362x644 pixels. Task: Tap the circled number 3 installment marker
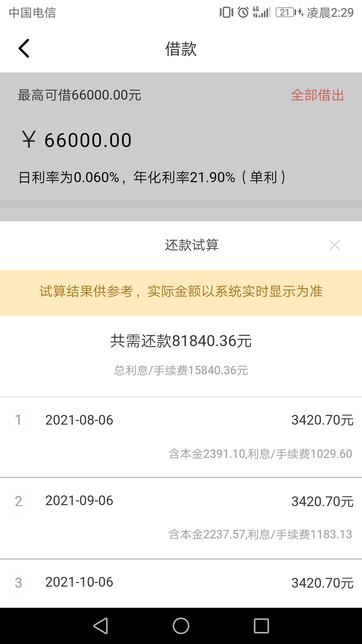pyautogui.click(x=18, y=583)
